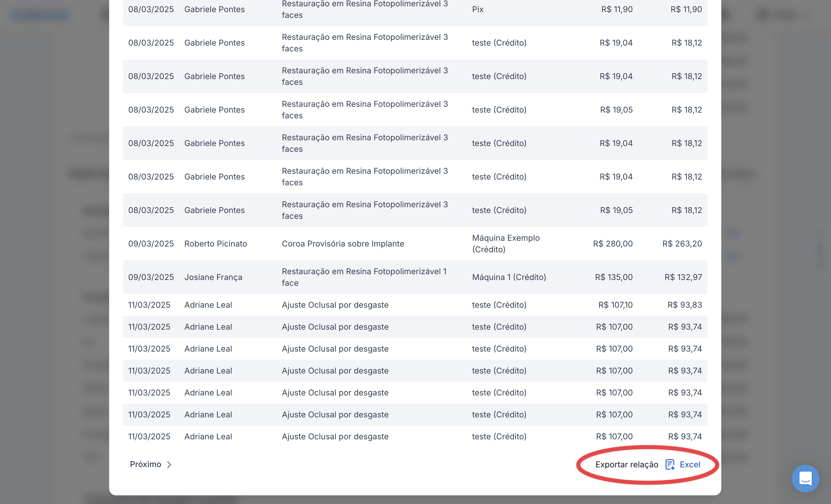Click the Pix payment method cell
The width and height of the screenshot is (831, 504).
(478, 9)
